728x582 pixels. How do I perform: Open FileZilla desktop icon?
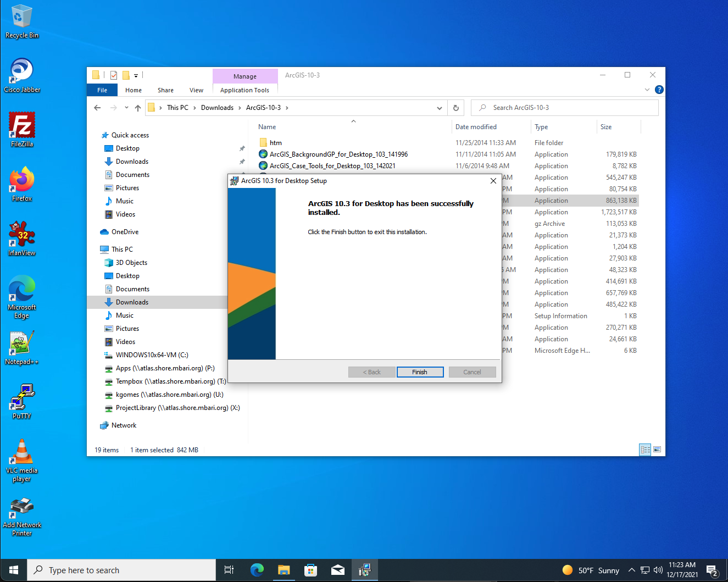tap(22, 130)
